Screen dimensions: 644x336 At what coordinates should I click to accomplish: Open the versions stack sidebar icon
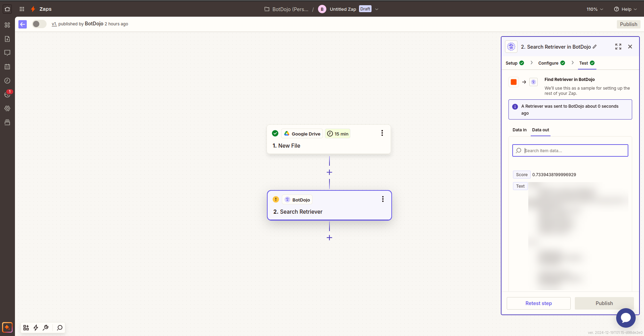(x=7, y=122)
